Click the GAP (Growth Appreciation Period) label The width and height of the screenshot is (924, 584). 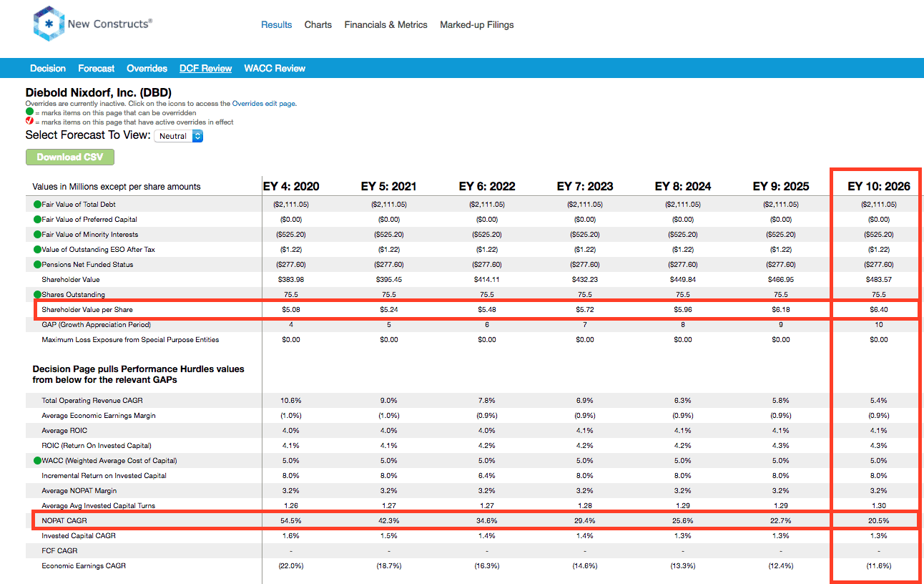pos(97,325)
